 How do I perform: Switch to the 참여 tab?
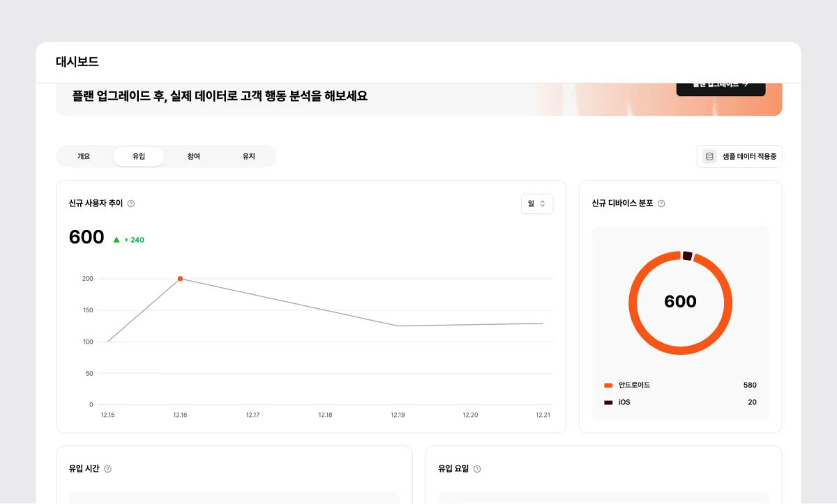click(x=193, y=156)
